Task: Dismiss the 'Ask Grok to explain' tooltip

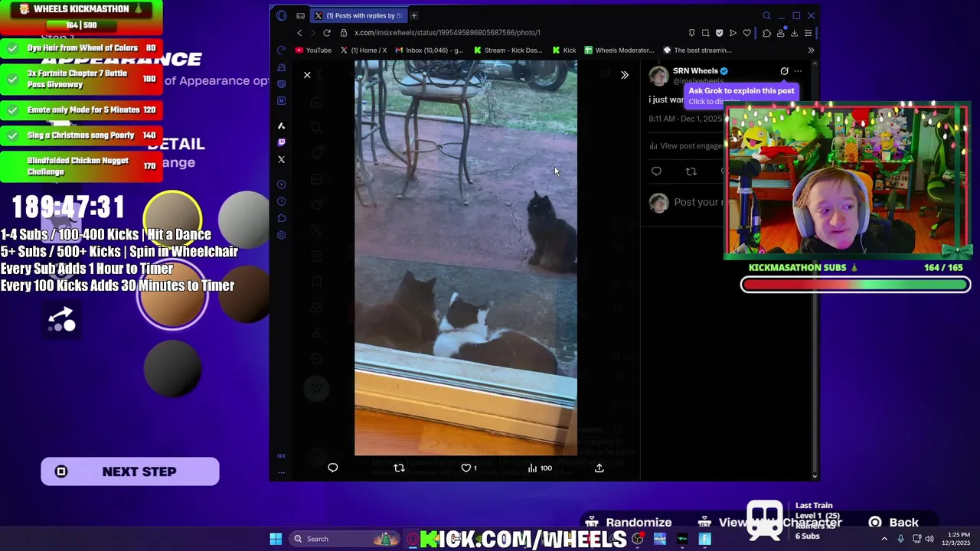Action: point(741,95)
